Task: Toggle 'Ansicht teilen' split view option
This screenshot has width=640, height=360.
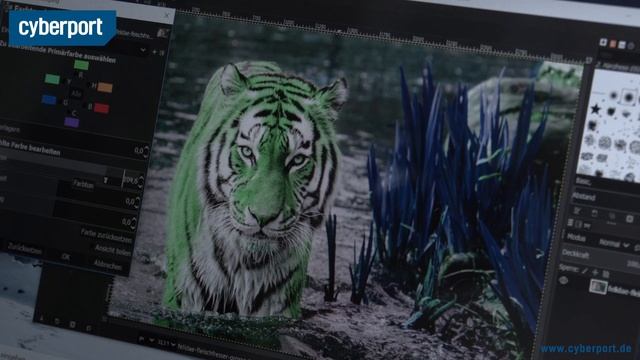Action: [113, 250]
